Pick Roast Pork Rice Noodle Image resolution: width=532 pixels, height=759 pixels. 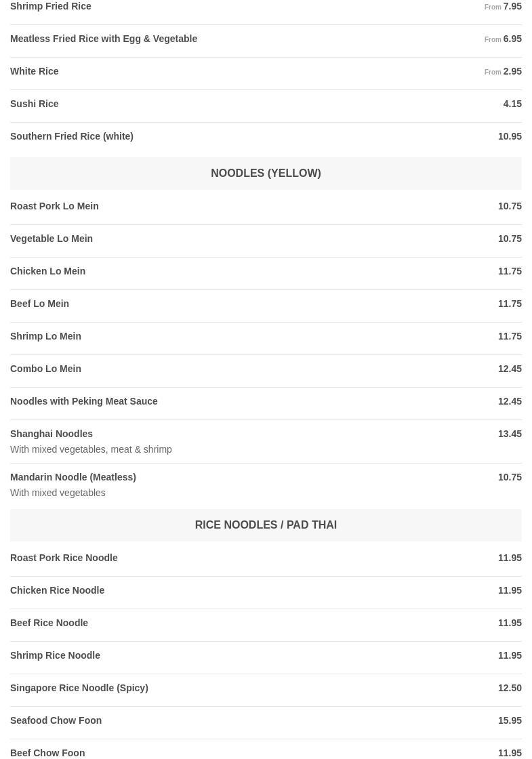point(64,558)
